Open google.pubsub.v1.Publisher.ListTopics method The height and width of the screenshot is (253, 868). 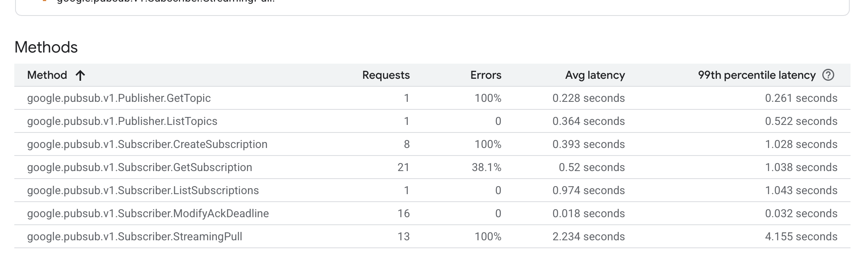click(122, 121)
